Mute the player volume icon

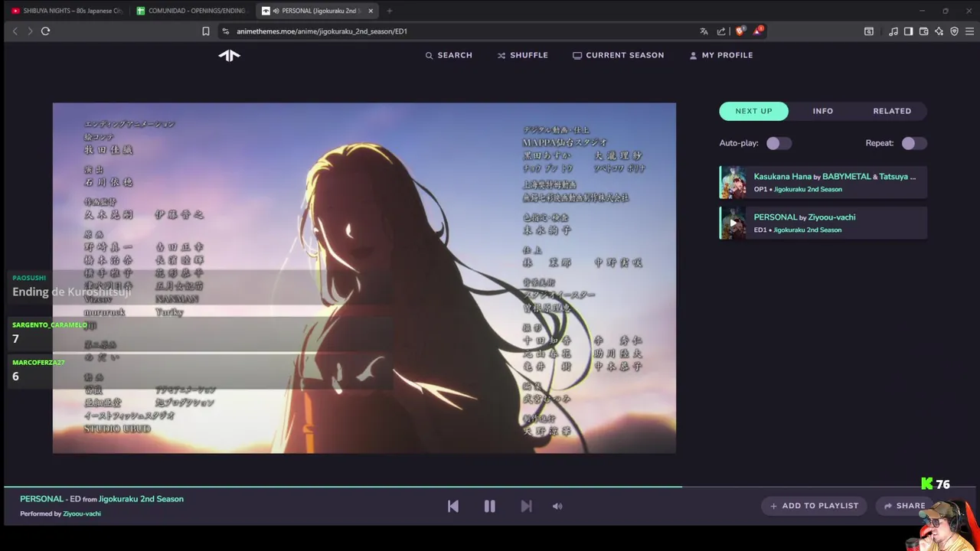click(x=557, y=506)
